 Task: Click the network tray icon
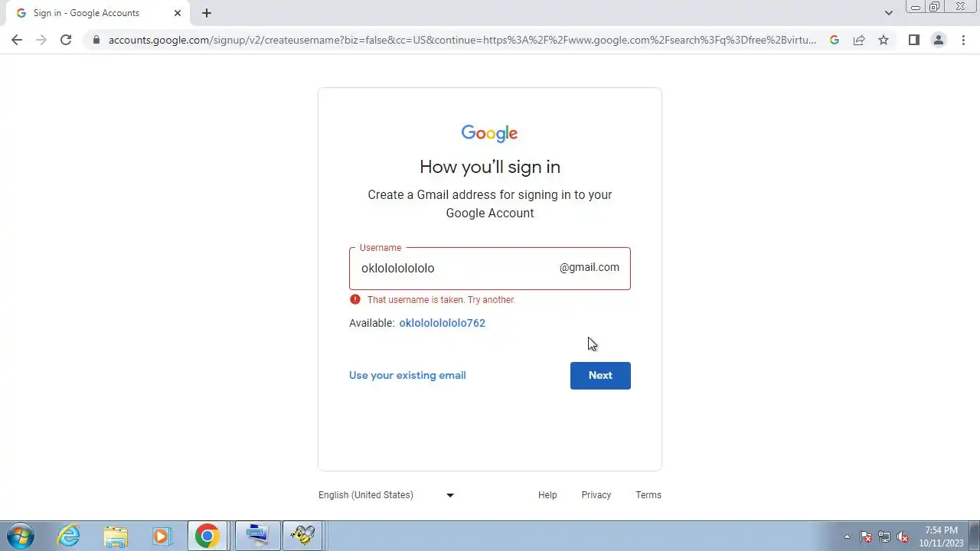click(x=884, y=536)
